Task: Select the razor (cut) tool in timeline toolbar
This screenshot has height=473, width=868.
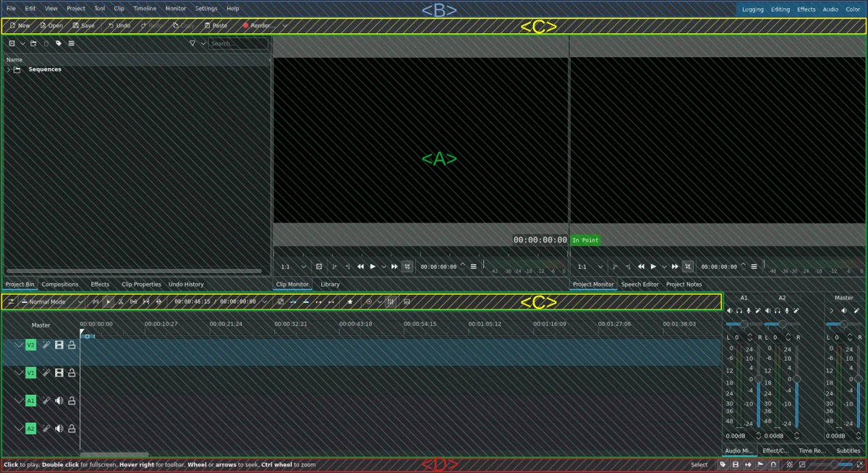Action: tap(121, 302)
